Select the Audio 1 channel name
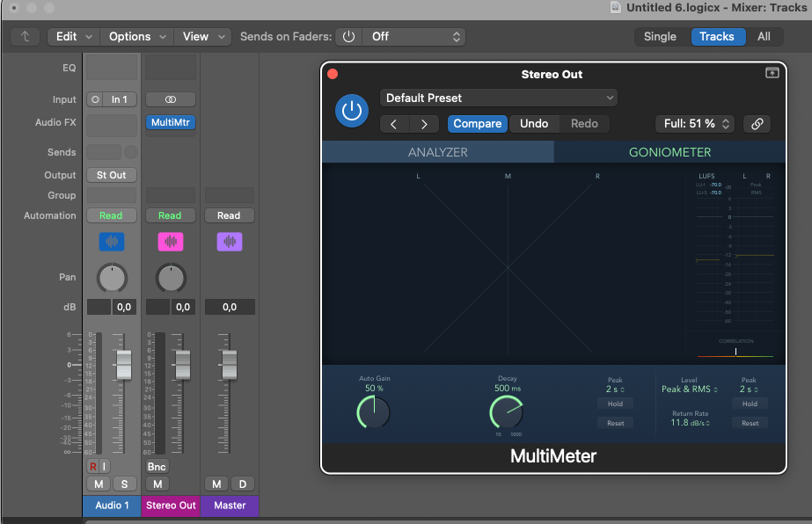 click(112, 506)
